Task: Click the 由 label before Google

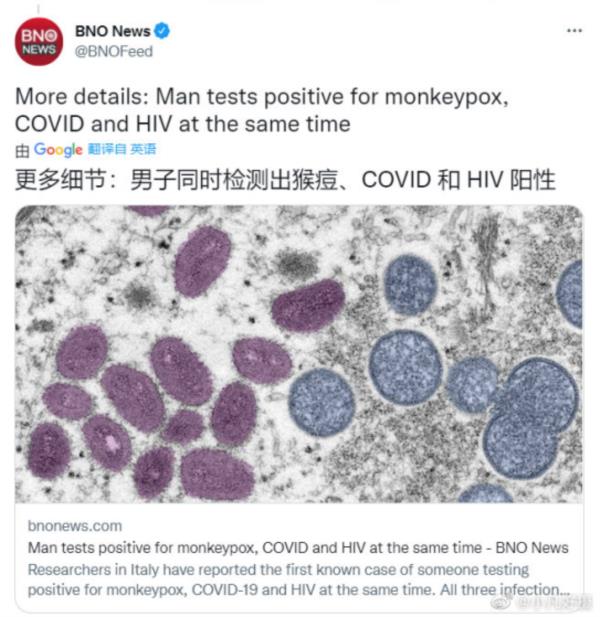Action: [23, 150]
